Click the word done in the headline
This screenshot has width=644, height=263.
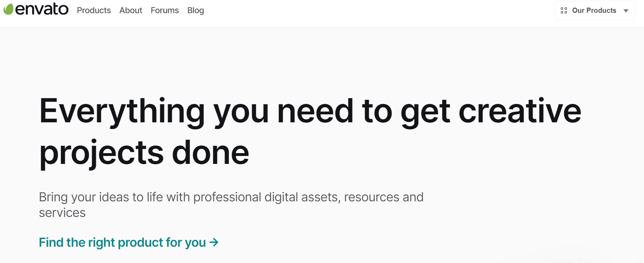point(211,154)
